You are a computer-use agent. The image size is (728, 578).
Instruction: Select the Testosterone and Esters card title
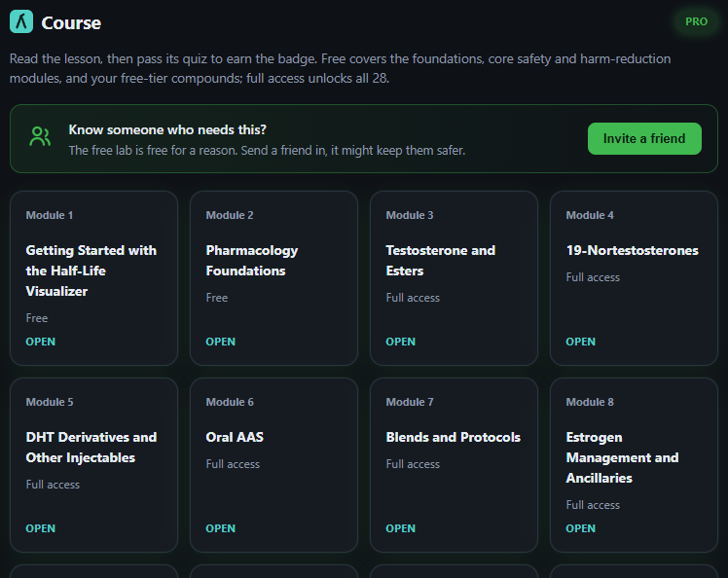pyautogui.click(x=441, y=261)
